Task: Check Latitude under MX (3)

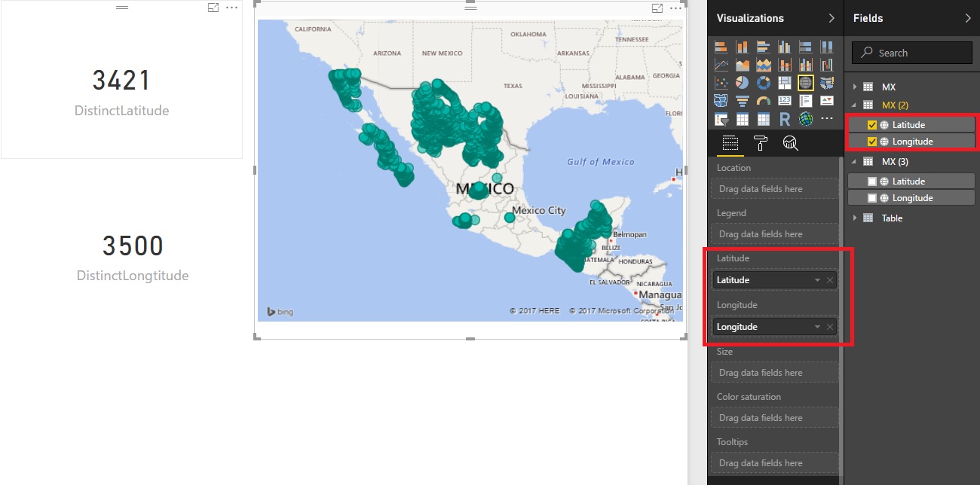Action: [x=872, y=181]
